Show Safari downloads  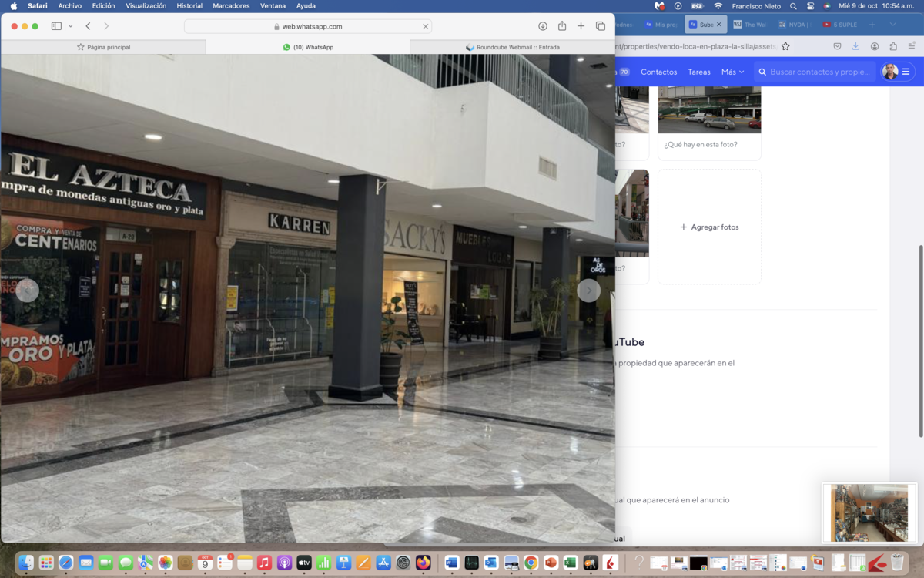[543, 26]
